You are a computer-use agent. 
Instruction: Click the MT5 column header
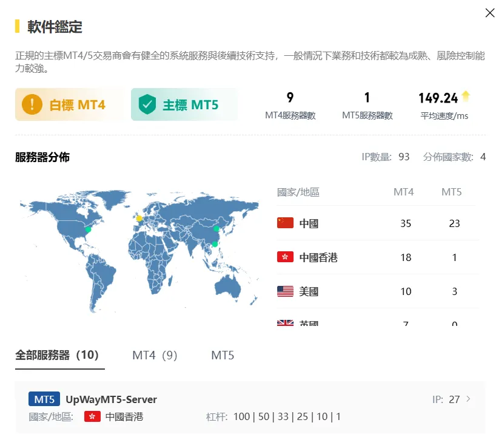(451, 192)
